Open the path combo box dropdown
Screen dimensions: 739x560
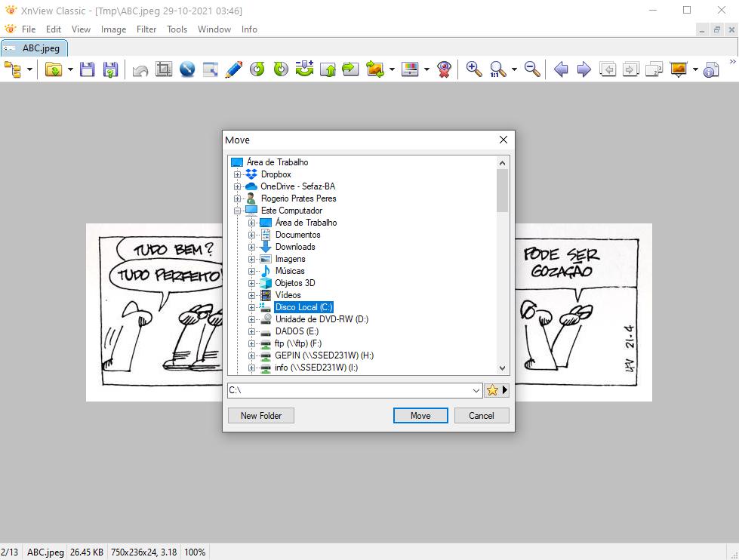(476, 390)
